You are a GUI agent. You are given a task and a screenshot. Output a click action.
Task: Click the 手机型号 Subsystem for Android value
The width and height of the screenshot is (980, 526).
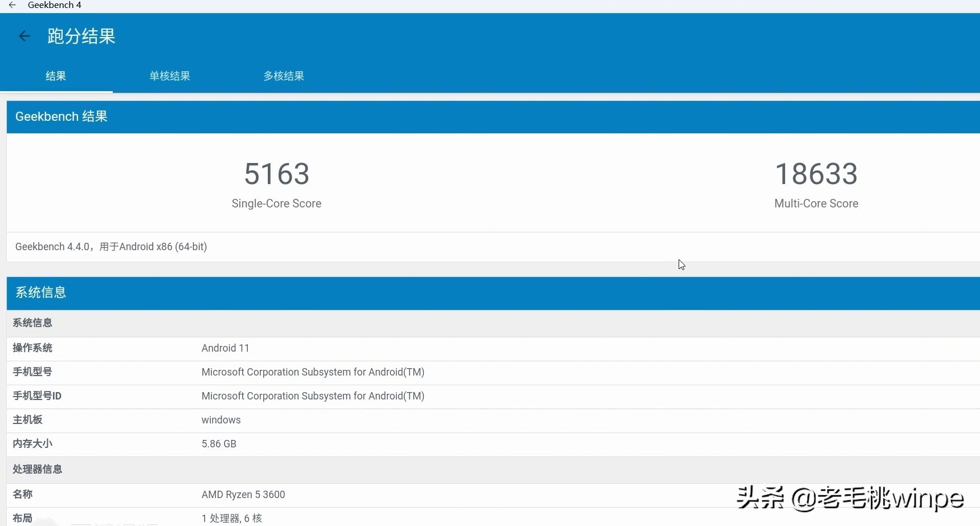click(x=313, y=372)
